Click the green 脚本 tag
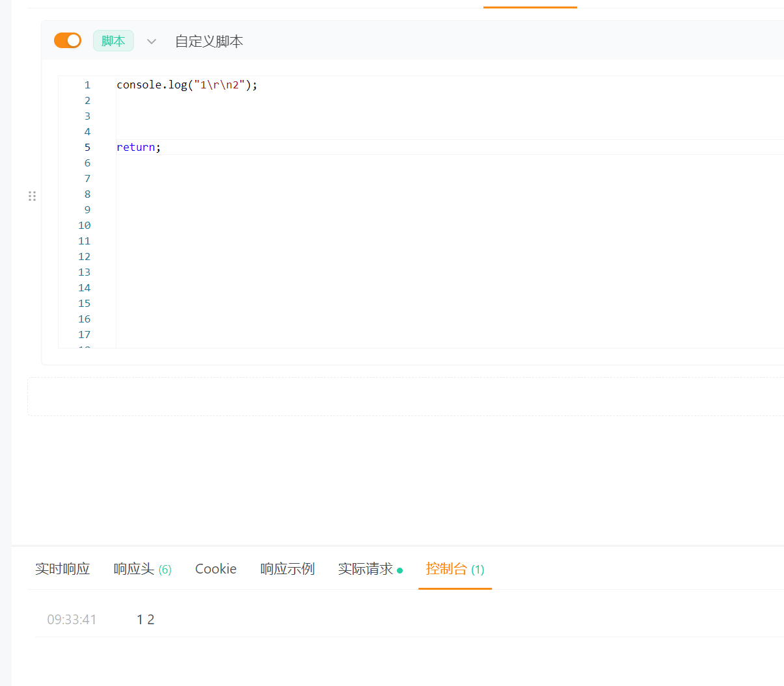 pyautogui.click(x=113, y=41)
